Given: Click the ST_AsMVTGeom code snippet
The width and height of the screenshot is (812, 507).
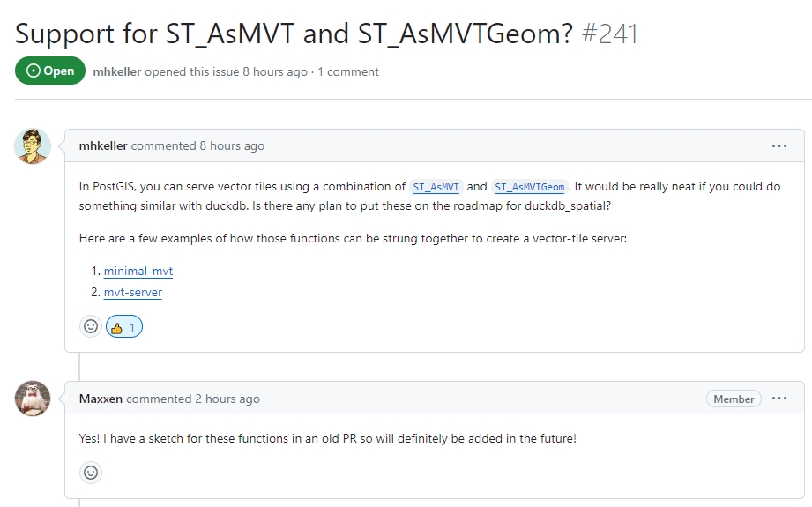Looking at the screenshot, I should (x=530, y=187).
